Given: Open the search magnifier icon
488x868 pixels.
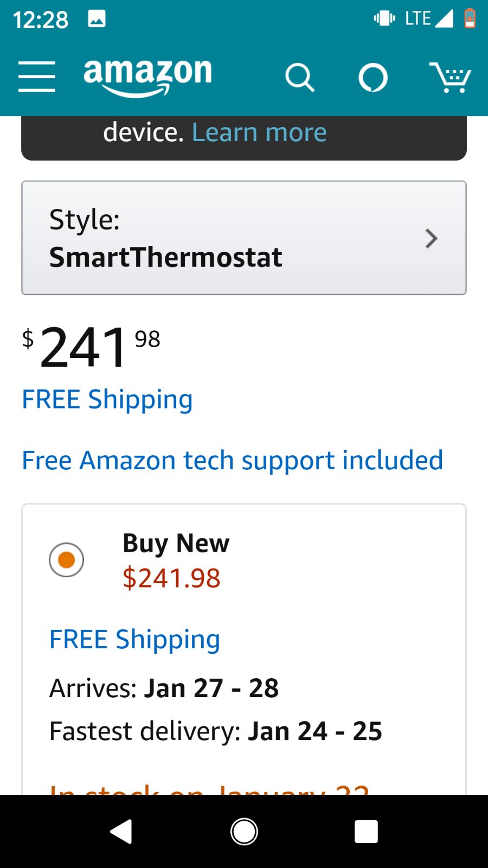Looking at the screenshot, I should point(300,78).
